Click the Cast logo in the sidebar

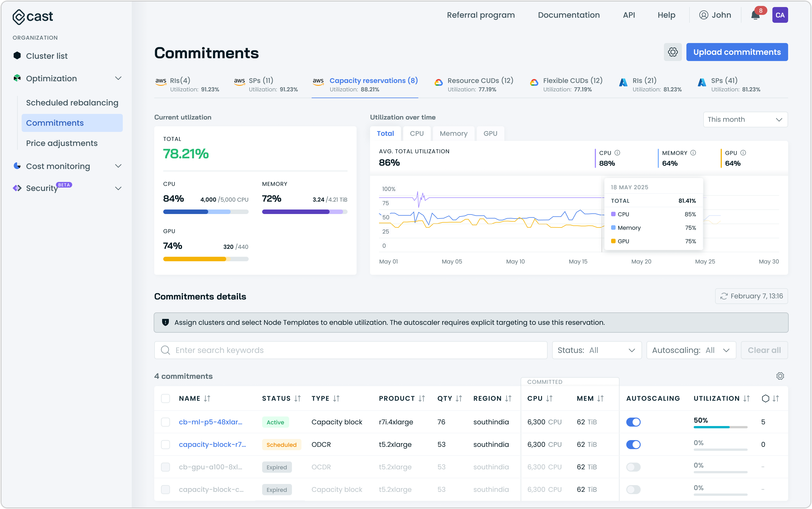[x=33, y=17]
